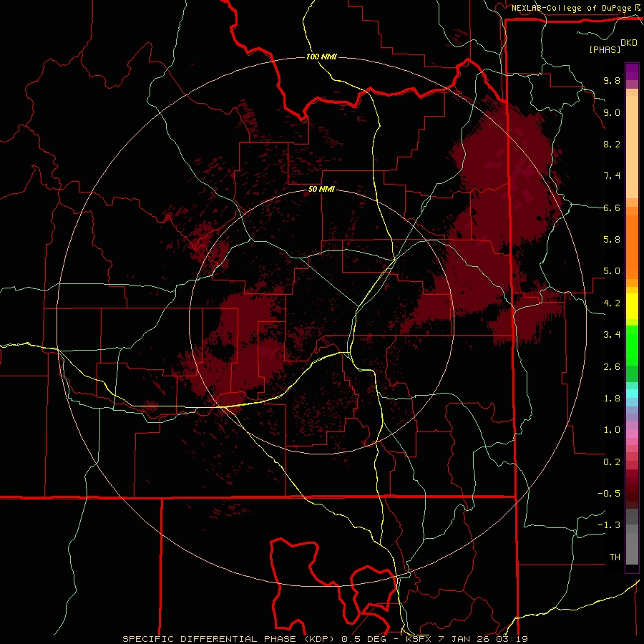Click the DKD [PHAS] legend title
644x644 pixels.
[613, 47]
